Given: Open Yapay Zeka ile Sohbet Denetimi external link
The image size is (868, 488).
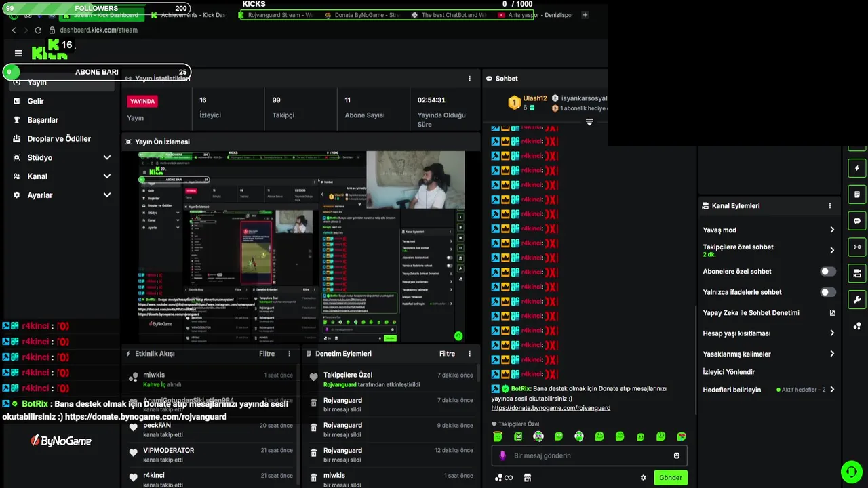Looking at the screenshot, I should click(x=832, y=313).
